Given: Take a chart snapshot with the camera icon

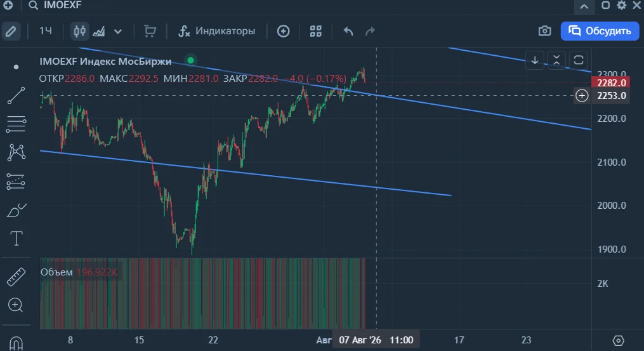Looking at the screenshot, I should (544, 31).
